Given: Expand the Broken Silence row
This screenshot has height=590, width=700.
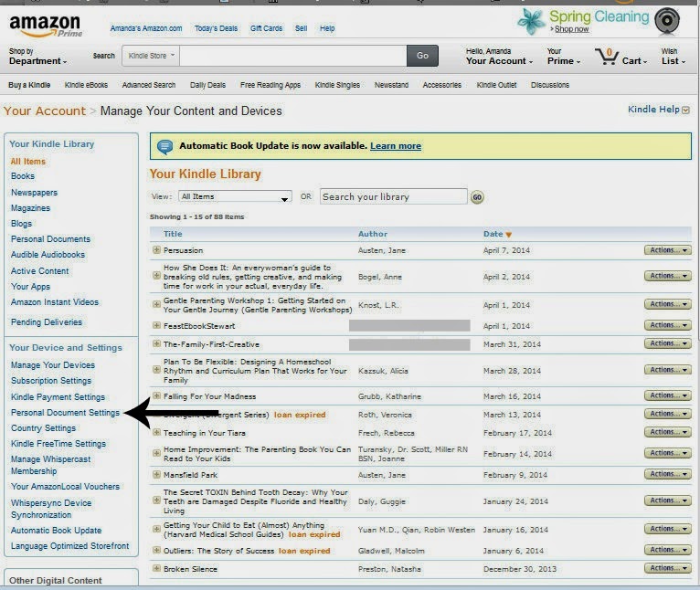Looking at the screenshot, I should pyautogui.click(x=156, y=569).
